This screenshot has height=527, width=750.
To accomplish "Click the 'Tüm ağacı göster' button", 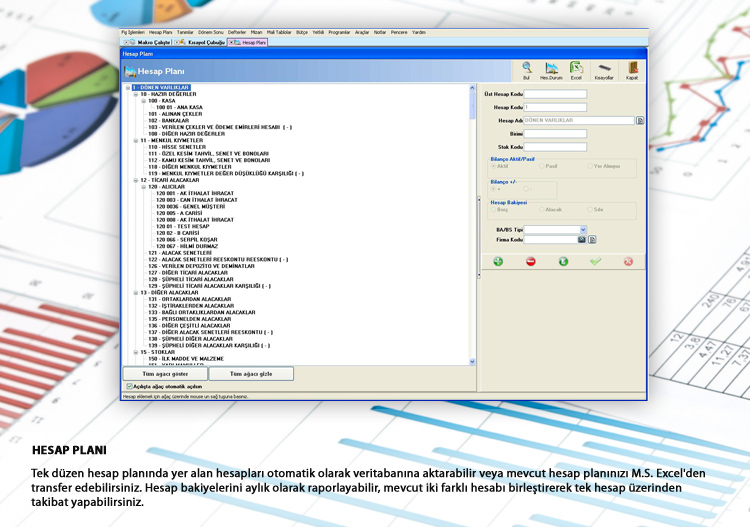I will (x=165, y=373).
